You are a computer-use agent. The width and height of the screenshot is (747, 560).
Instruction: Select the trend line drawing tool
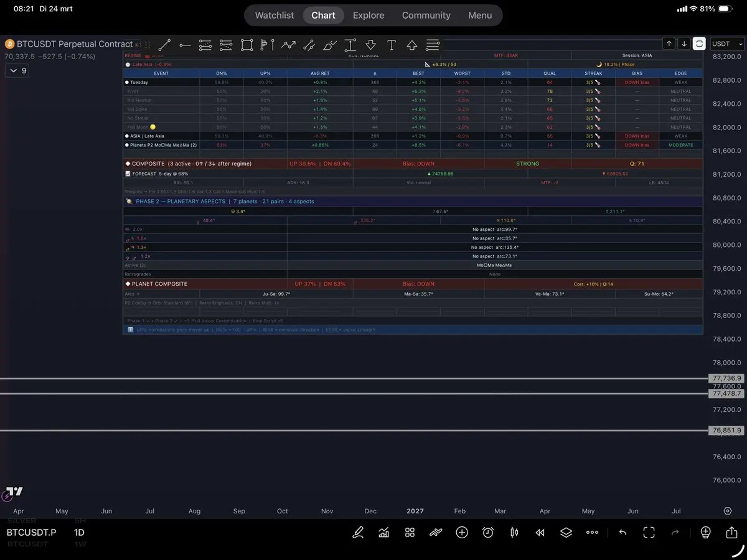point(164,45)
